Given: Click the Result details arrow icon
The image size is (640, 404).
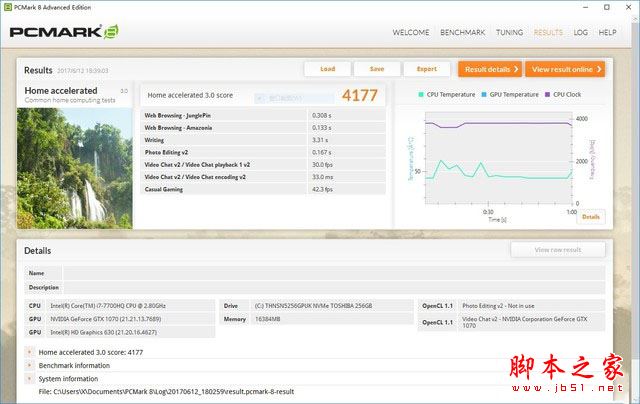Looking at the screenshot, I should (x=516, y=69).
